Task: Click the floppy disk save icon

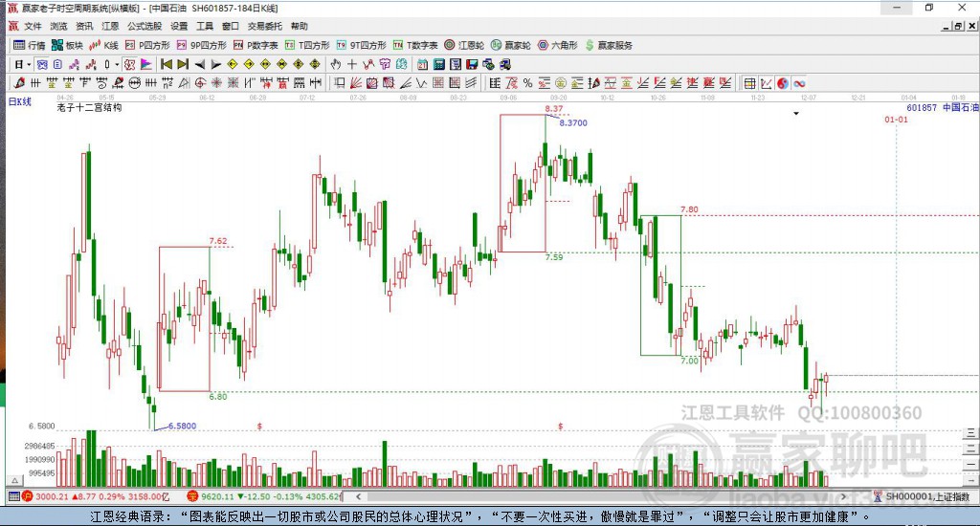Action: coord(472,64)
